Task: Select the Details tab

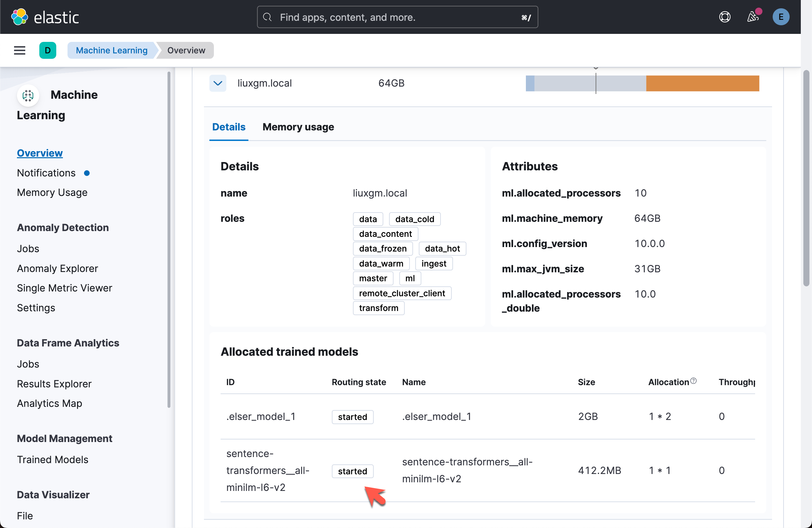Action: pos(229,127)
